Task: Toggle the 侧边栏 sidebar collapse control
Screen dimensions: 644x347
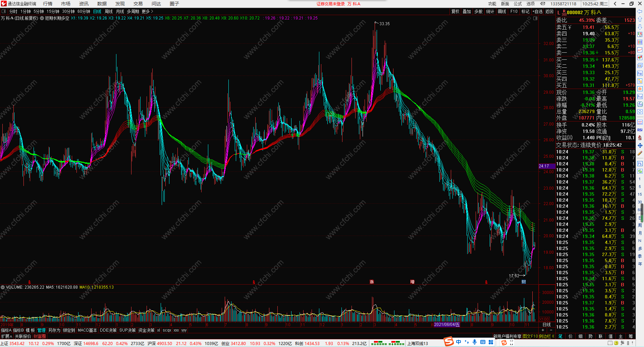Action: coord(546,336)
